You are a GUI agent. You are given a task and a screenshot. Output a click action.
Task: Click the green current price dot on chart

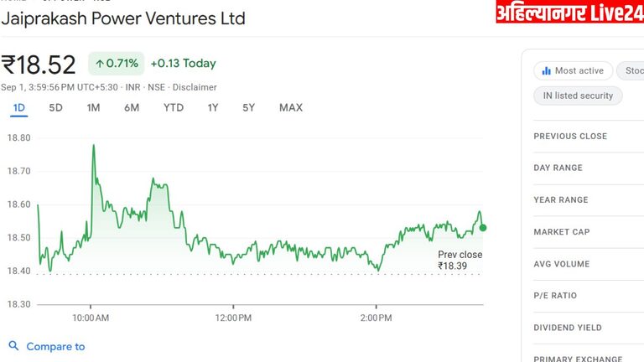pos(482,227)
